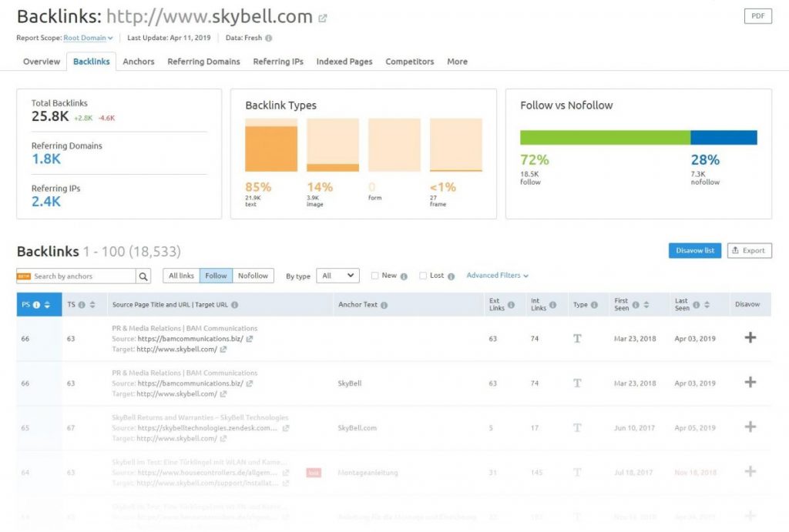
Task: Click the Anchor Text info icon
Action: tap(384, 305)
